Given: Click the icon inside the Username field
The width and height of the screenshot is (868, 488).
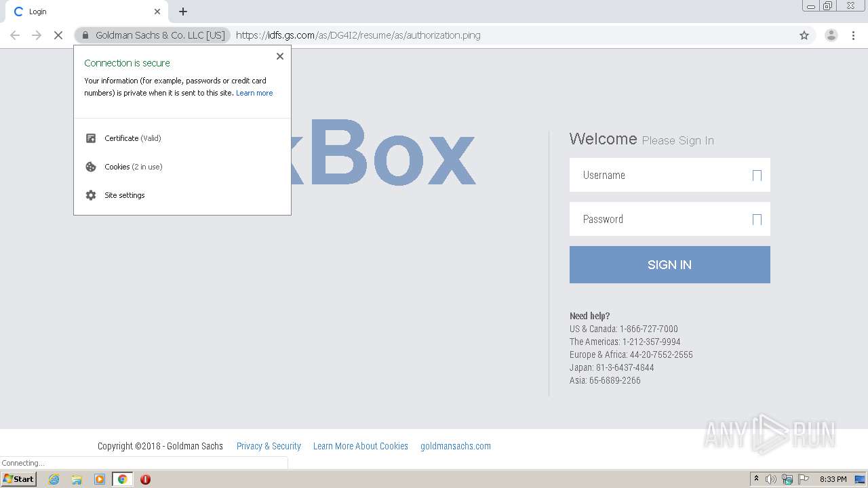Looking at the screenshot, I should tap(757, 176).
